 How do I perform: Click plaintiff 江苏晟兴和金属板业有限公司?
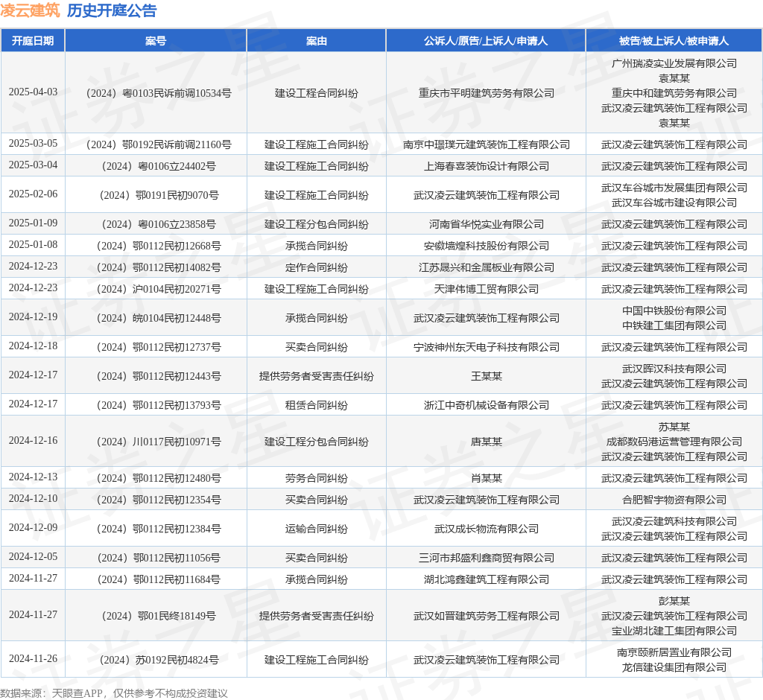pos(486,267)
